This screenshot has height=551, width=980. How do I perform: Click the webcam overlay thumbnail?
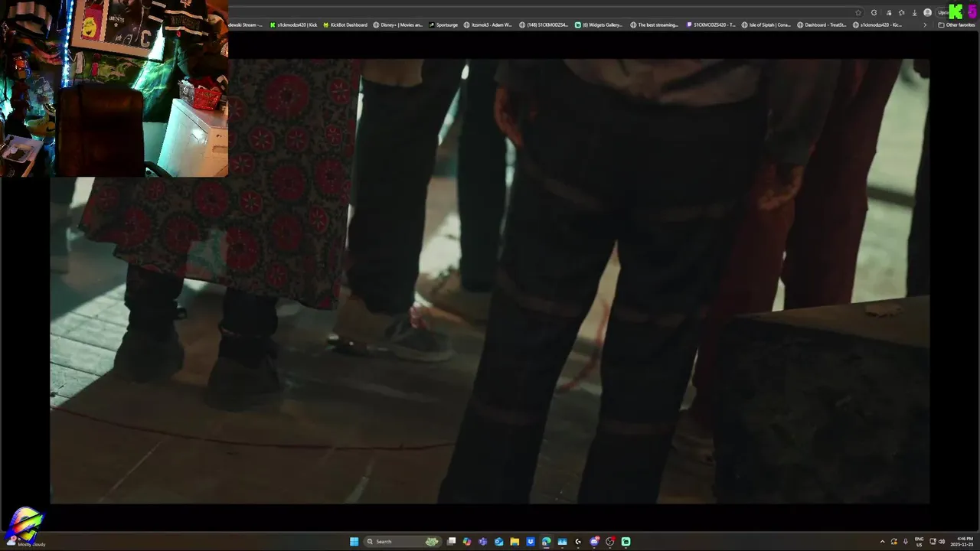click(x=114, y=88)
